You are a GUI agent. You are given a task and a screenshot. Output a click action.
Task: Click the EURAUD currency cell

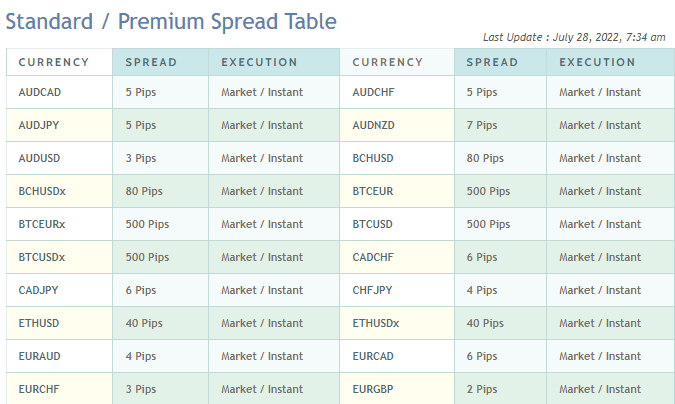(59, 356)
